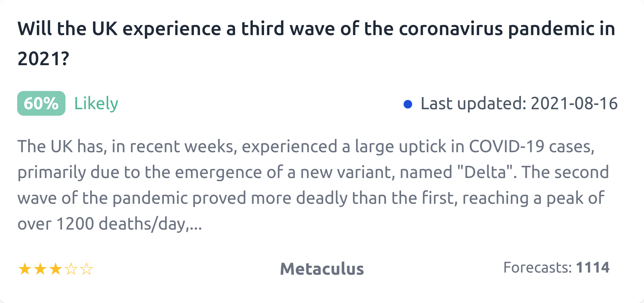Click the 2021? second title line

[43, 58]
